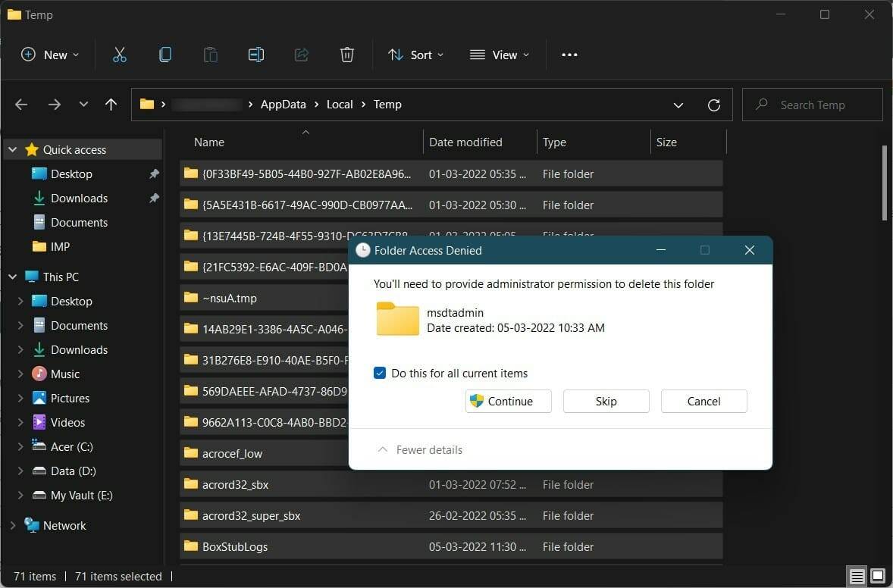Switch to large thumbnails view in status bar
The height and width of the screenshot is (588, 893).
pyautogui.click(x=877, y=576)
